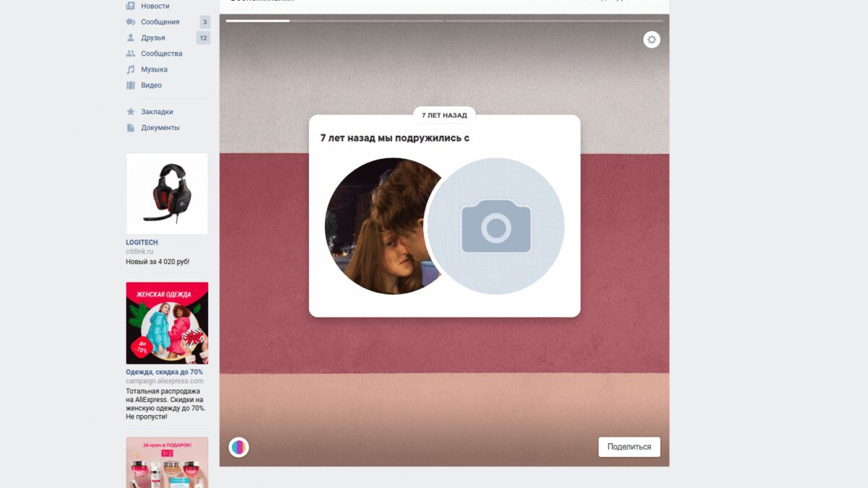Image resolution: width=868 pixels, height=488 pixels.
Task: Open the Документы page icon
Action: pyautogui.click(x=131, y=128)
